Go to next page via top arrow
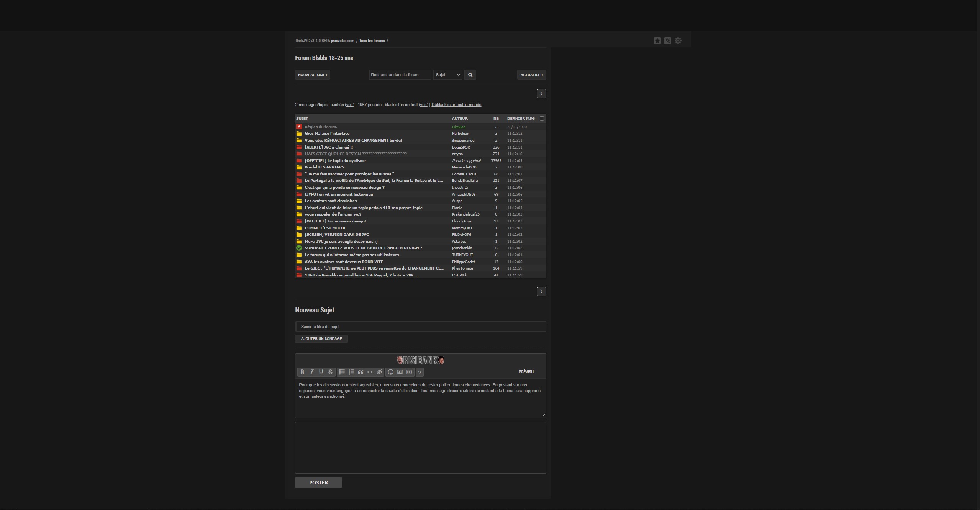980x510 pixels. point(541,93)
